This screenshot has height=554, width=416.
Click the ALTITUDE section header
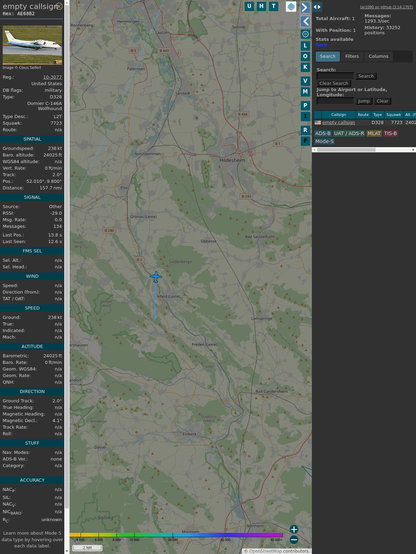pos(32,347)
